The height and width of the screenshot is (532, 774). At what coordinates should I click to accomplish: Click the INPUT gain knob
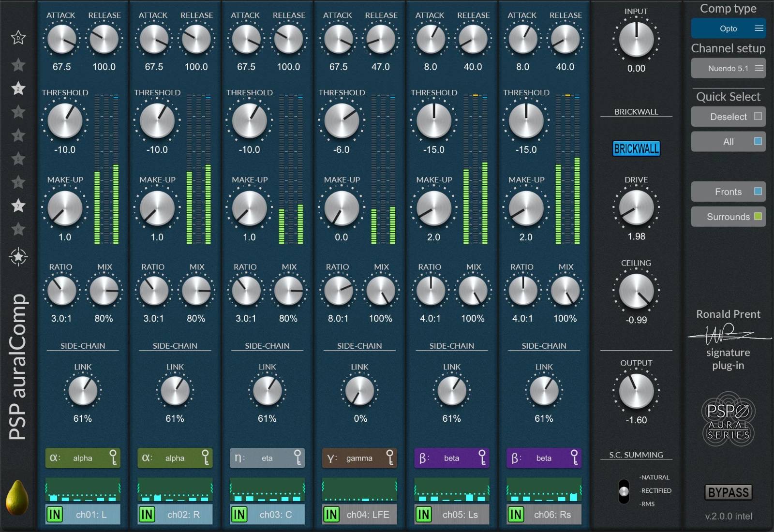(636, 40)
